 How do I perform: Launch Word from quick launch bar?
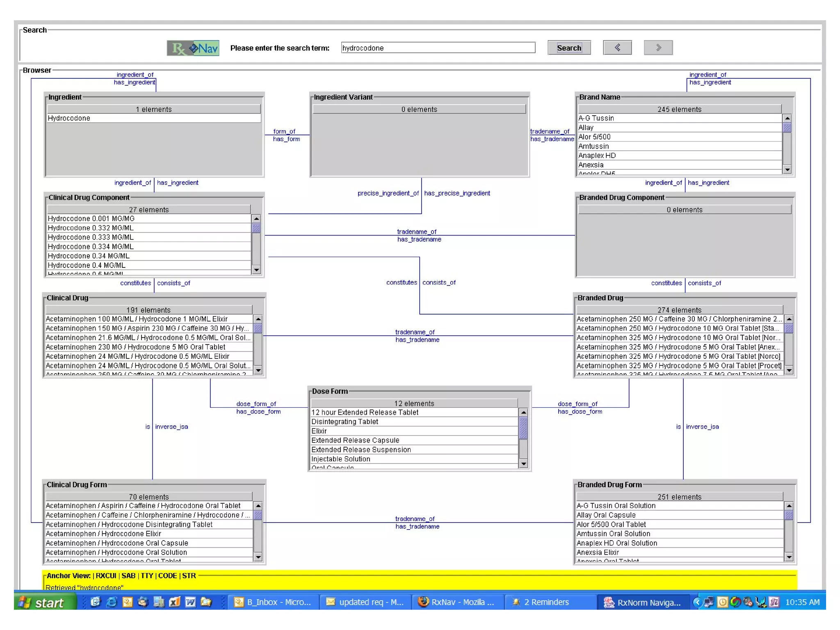tap(190, 602)
